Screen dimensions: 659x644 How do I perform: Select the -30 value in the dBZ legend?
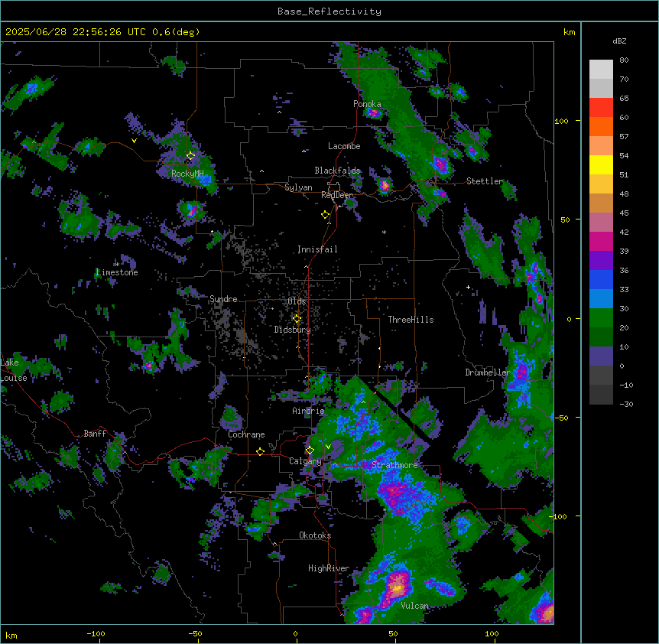626,404
